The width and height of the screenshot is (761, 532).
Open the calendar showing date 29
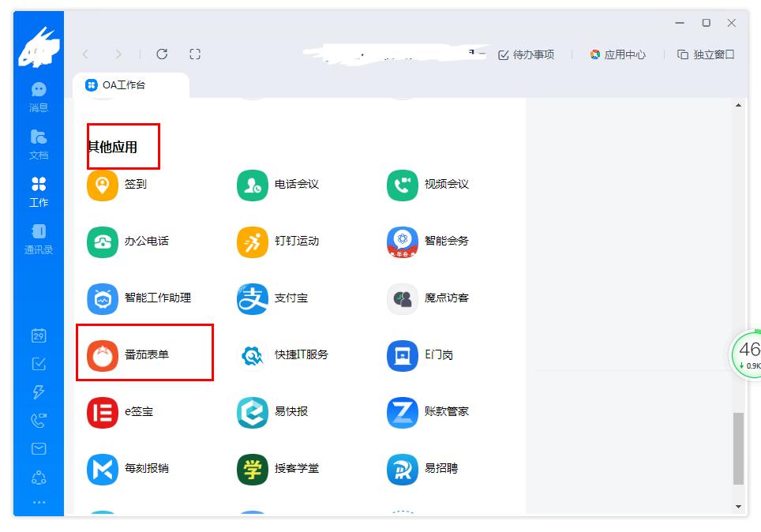[x=38, y=334]
